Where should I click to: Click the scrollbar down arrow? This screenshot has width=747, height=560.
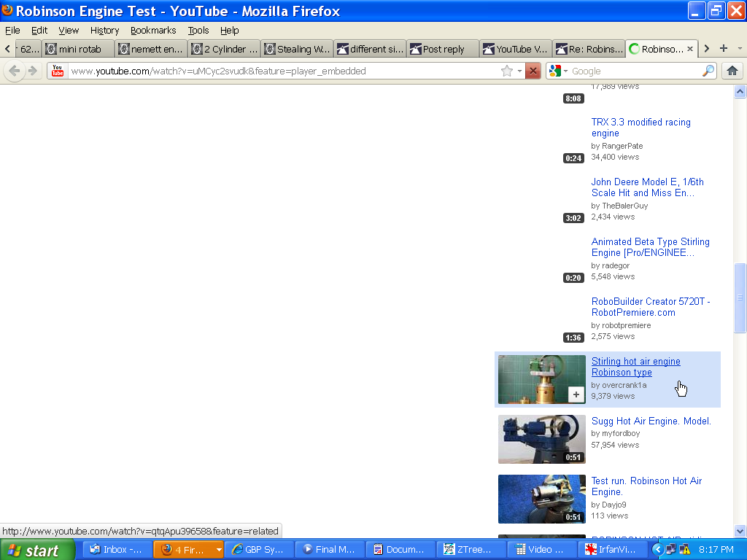[740, 531]
